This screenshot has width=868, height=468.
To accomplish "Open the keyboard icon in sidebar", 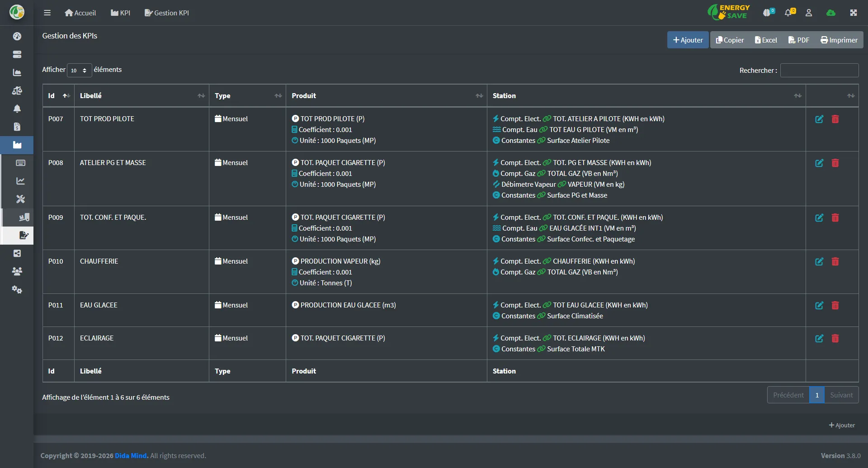I will click(x=20, y=163).
